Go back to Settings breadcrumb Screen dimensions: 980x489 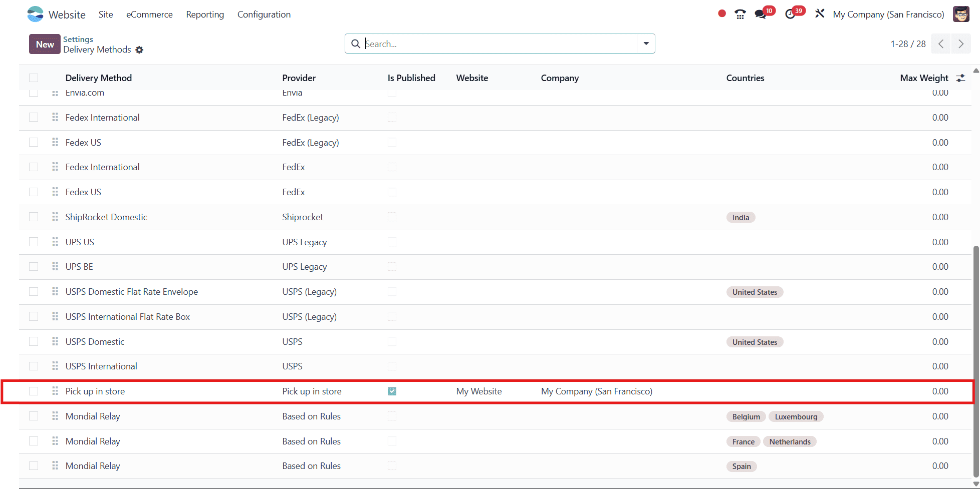78,39
